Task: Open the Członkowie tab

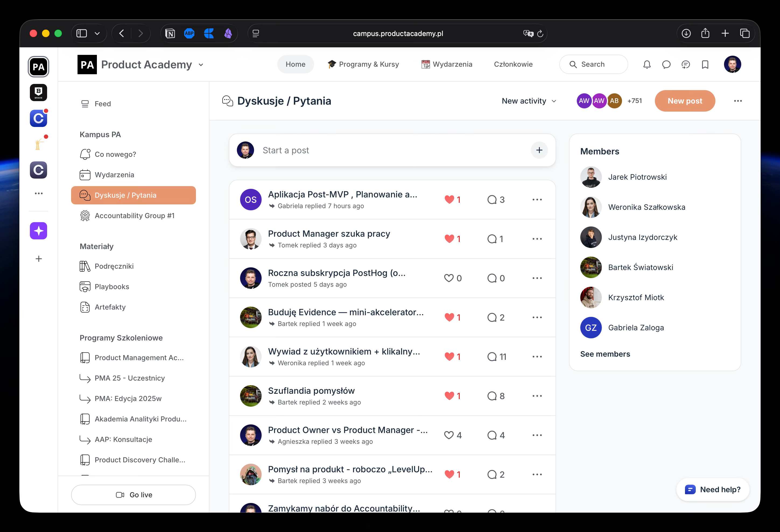Action: pos(513,64)
